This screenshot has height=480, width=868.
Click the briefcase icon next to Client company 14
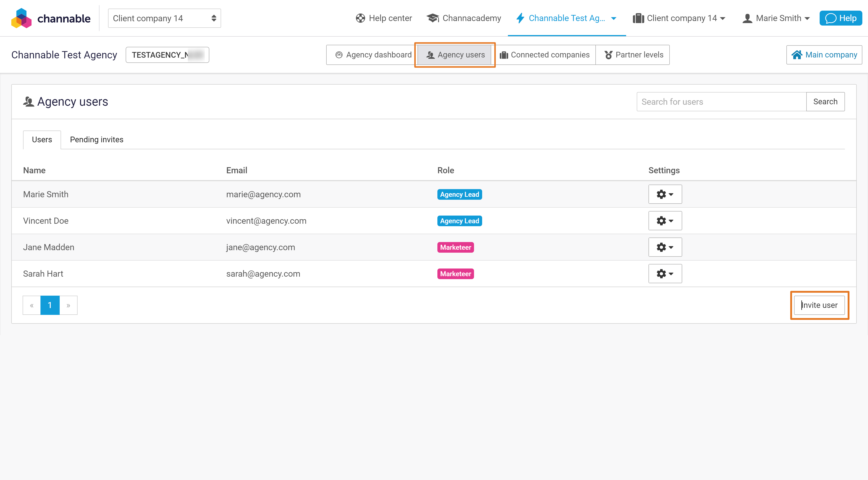638,18
